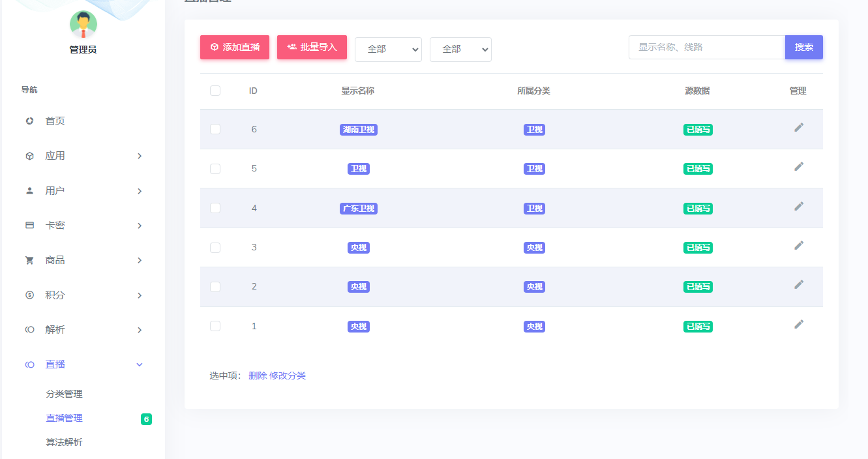The width and height of the screenshot is (868, 459).
Task: Select the header checkbox to select all rows
Action: click(x=215, y=91)
